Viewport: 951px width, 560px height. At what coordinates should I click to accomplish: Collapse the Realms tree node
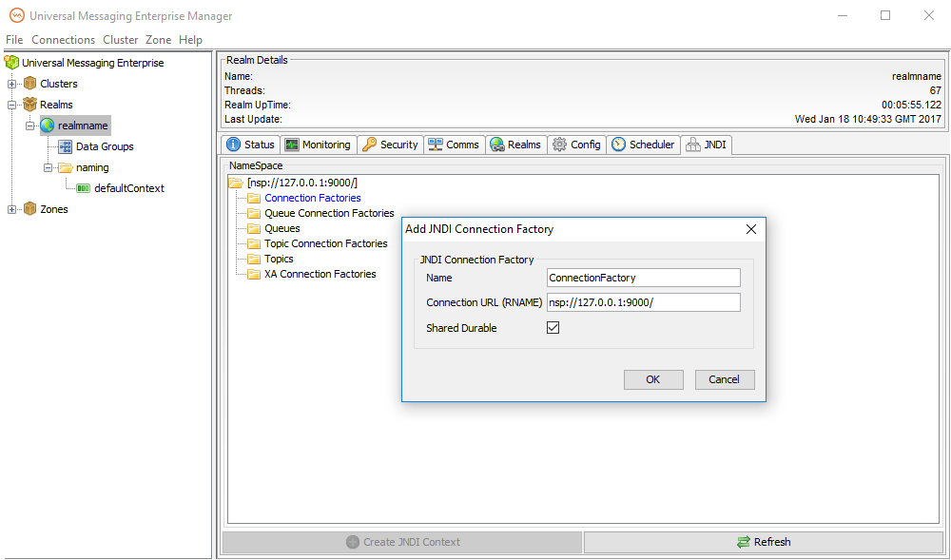11,105
